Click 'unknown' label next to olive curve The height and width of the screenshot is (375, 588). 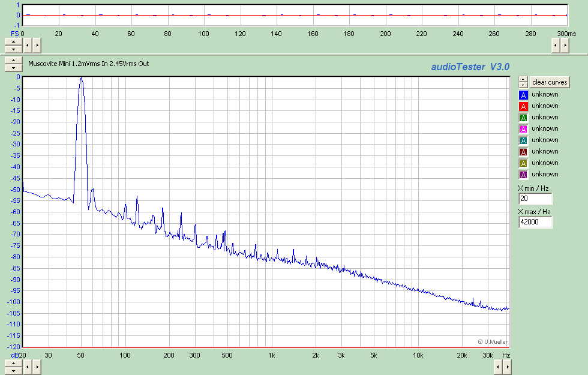[545, 163]
